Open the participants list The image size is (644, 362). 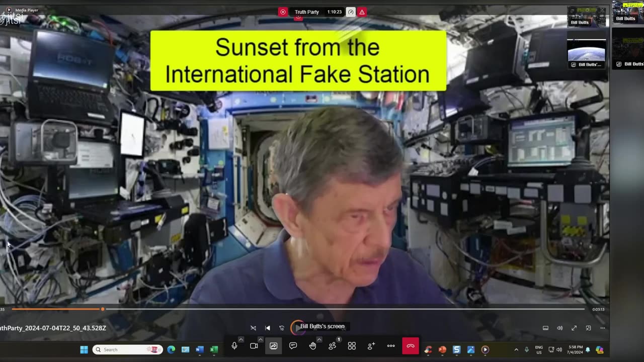(332, 346)
